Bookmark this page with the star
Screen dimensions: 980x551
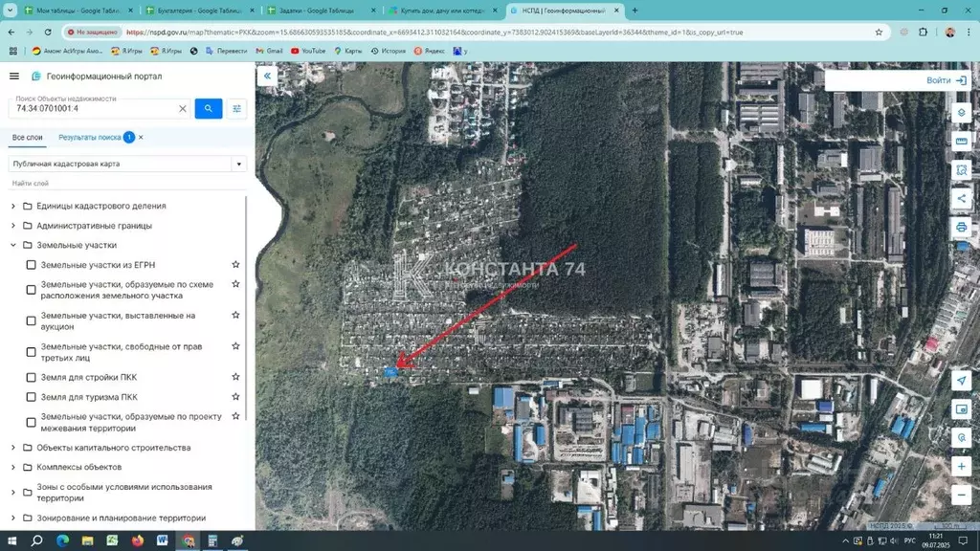point(879,32)
